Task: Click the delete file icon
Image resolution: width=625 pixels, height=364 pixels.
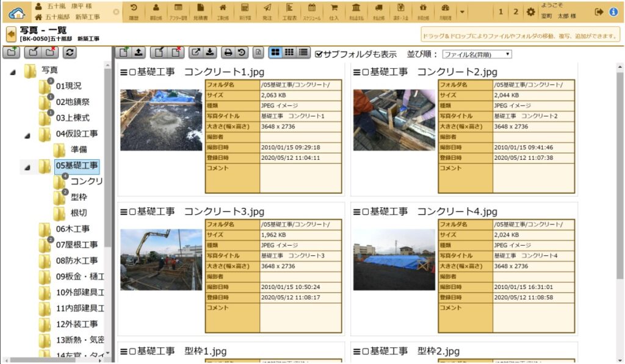Action: coord(176,52)
